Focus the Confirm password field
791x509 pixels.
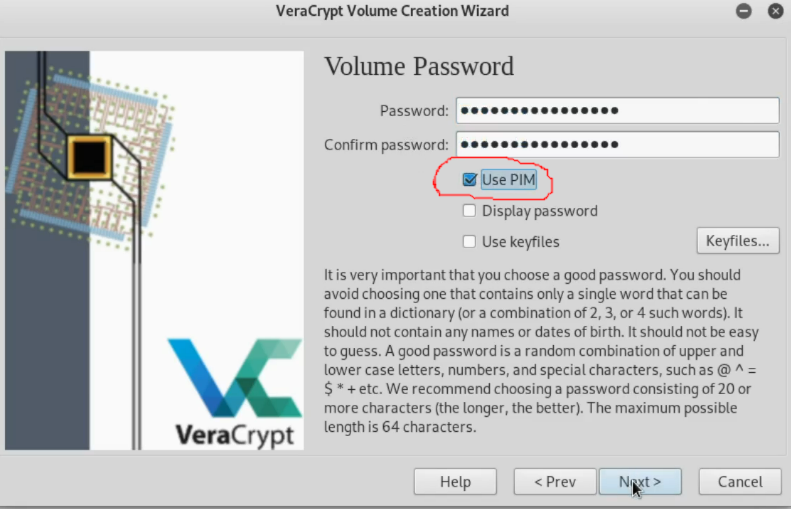tap(617, 144)
